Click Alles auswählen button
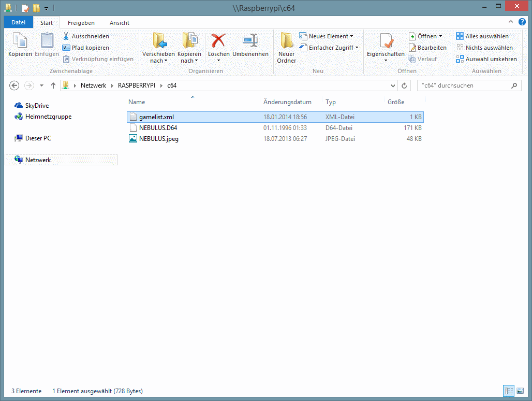Image resolution: width=532 pixels, height=401 pixels. point(482,36)
